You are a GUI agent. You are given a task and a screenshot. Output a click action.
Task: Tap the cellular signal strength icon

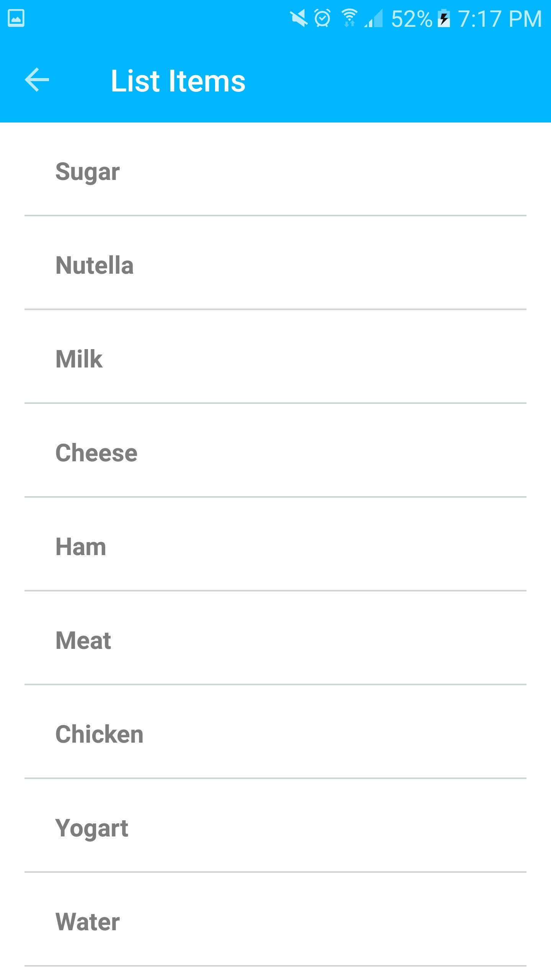pyautogui.click(x=374, y=18)
